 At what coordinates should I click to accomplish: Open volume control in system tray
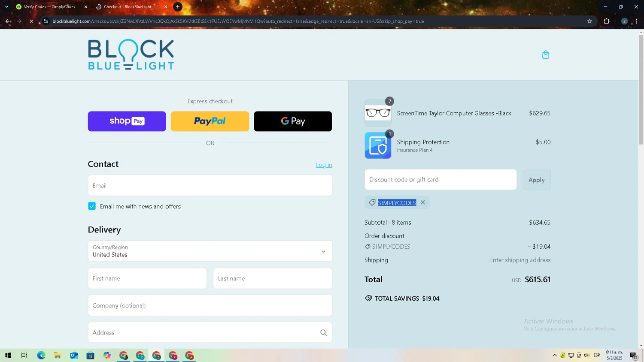[587, 355]
